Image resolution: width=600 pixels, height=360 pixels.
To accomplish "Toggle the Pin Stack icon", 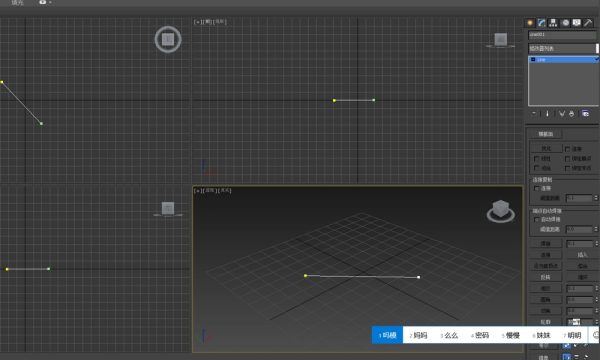I will 534,114.
